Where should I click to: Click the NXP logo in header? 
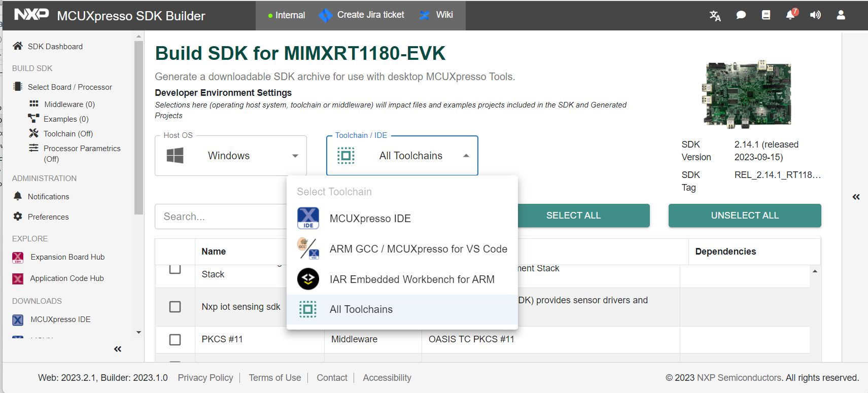[x=31, y=14]
